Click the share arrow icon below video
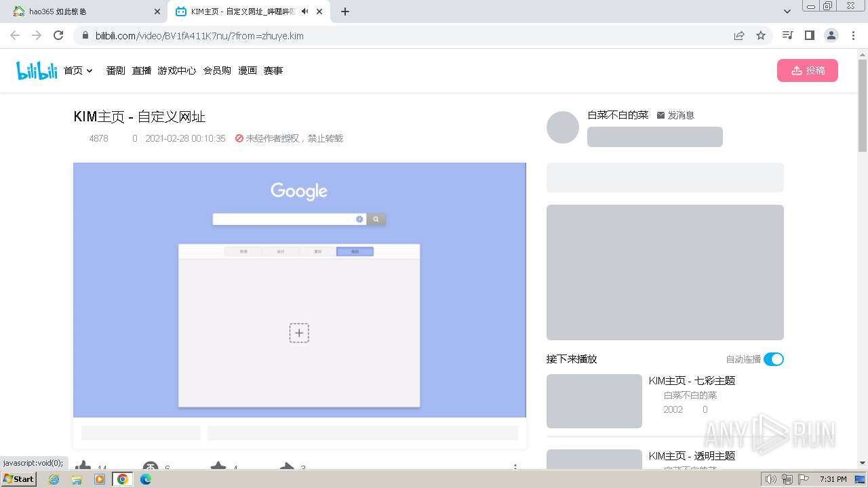The height and width of the screenshot is (488, 868). tap(287, 466)
